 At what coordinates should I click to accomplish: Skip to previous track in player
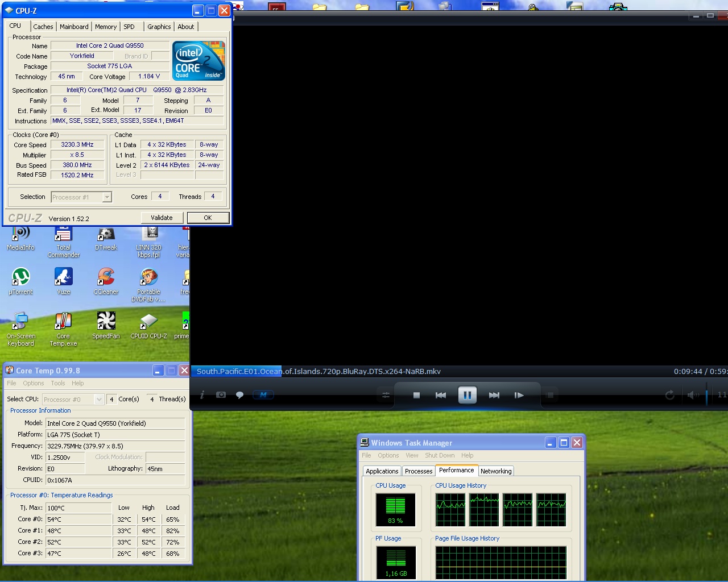tap(441, 395)
